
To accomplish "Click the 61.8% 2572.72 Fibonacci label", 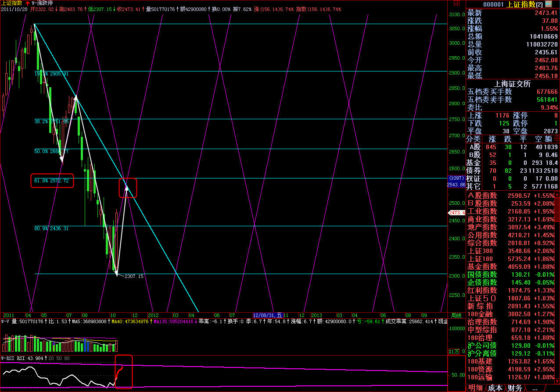I will [x=52, y=181].
